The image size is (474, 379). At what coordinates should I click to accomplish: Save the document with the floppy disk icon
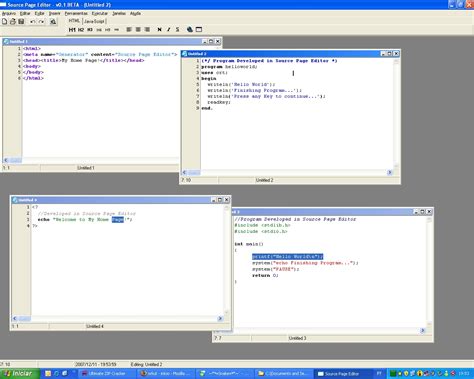[21, 22]
